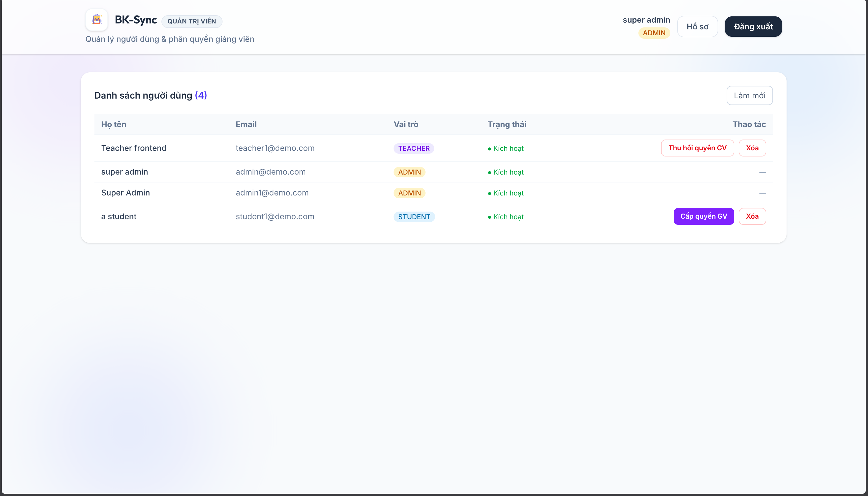Image resolution: width=868 pixels, height=496 pixels.
Task: Click the STUDENT role badge
Action: click(414, 217)
